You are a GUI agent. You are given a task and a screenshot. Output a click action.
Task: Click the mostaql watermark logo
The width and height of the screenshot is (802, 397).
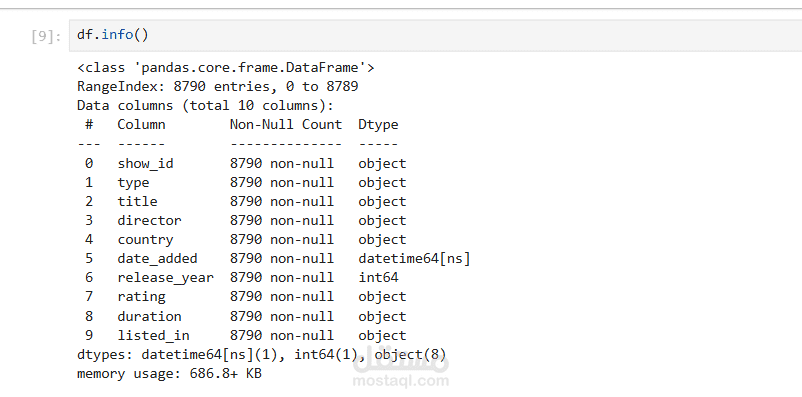pyautogui.click(x=400, y=361)
